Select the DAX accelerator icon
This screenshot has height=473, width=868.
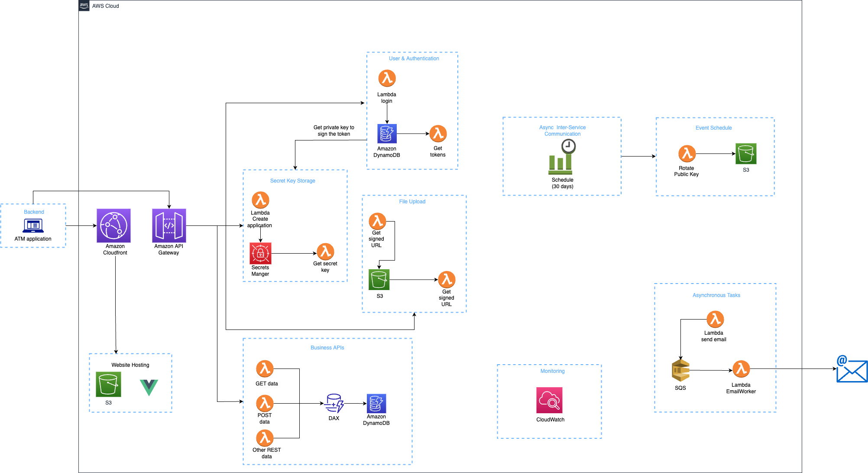tap(334, 403)
